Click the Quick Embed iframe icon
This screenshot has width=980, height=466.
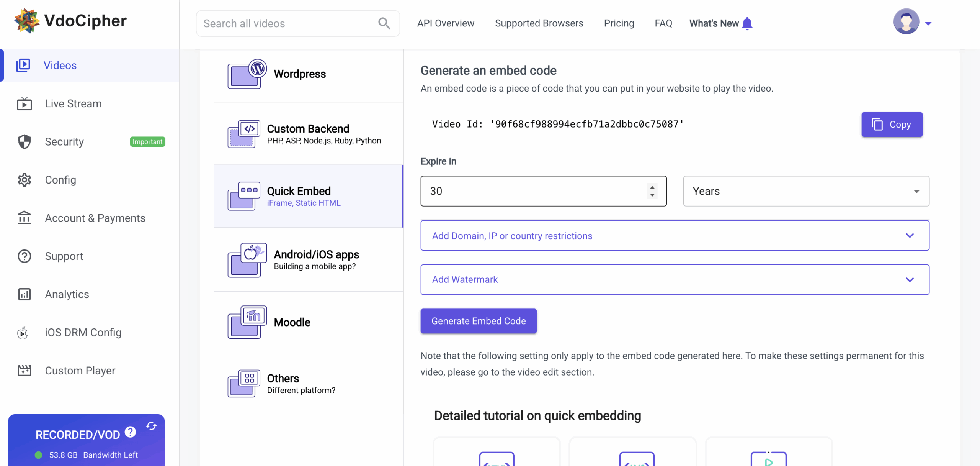[244, 196]
